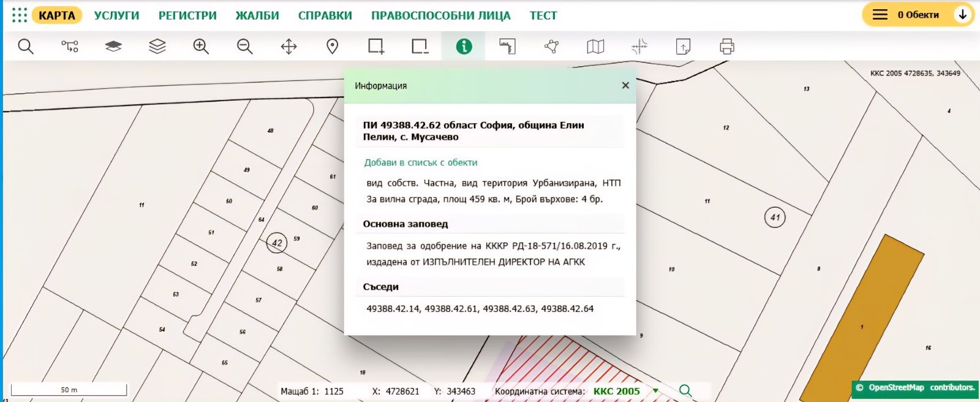Activate the location pin tool
This screenshot has height=402, width=980.
(333, 47)
